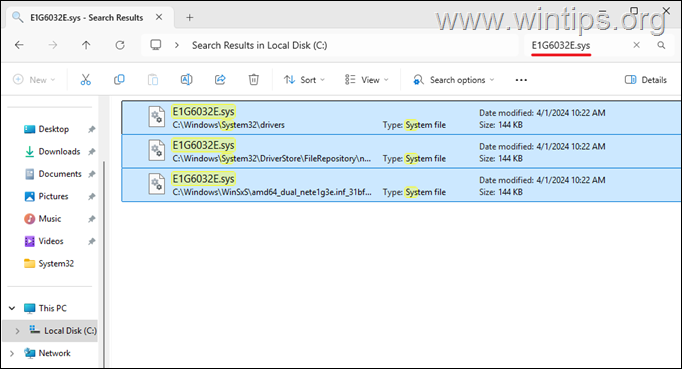This screenshot has width=682, height=369.
Task: Open Documents in the sidebar
Action: [60, 174]
